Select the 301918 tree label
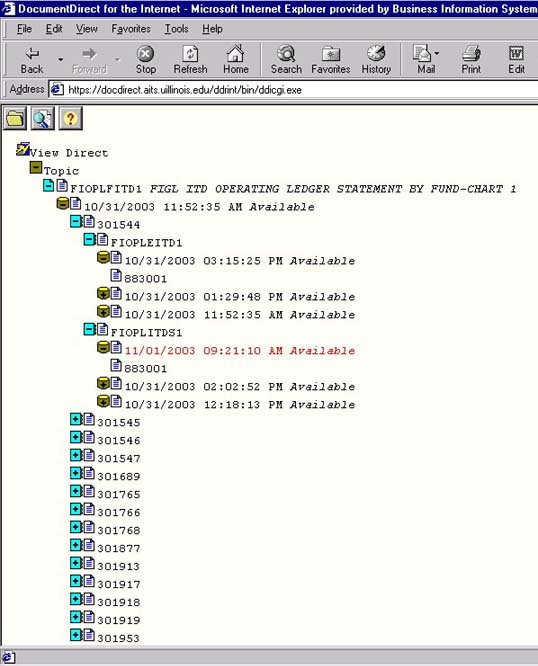 coord(118,602)
